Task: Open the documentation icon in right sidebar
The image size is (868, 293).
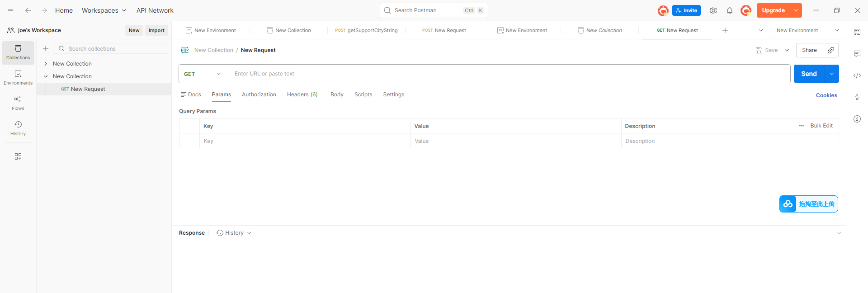Action: [857, 32]
